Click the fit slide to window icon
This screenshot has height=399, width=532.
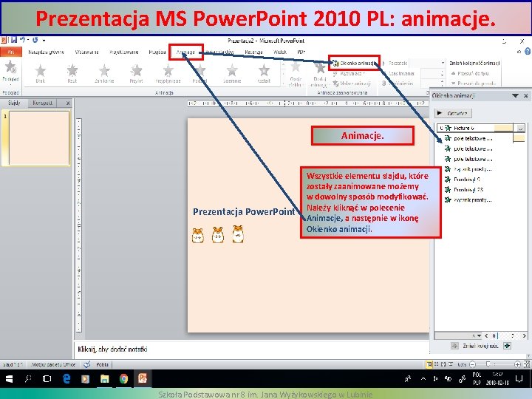point(526,364)
